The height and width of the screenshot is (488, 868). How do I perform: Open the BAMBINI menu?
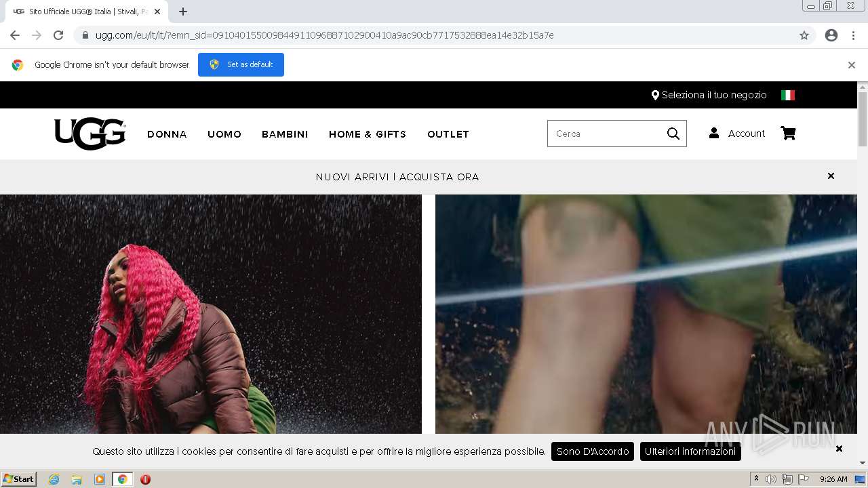tap(285, 134)
